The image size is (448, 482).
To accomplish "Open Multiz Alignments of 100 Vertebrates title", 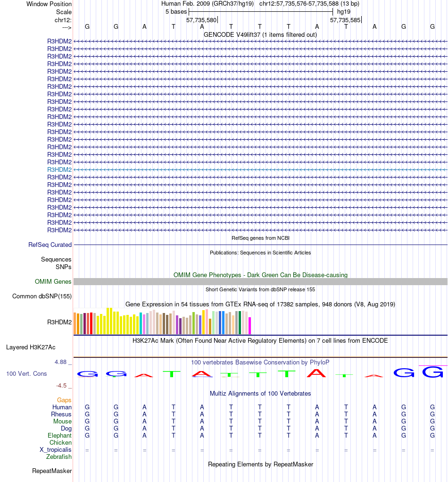I will point(260,393).
